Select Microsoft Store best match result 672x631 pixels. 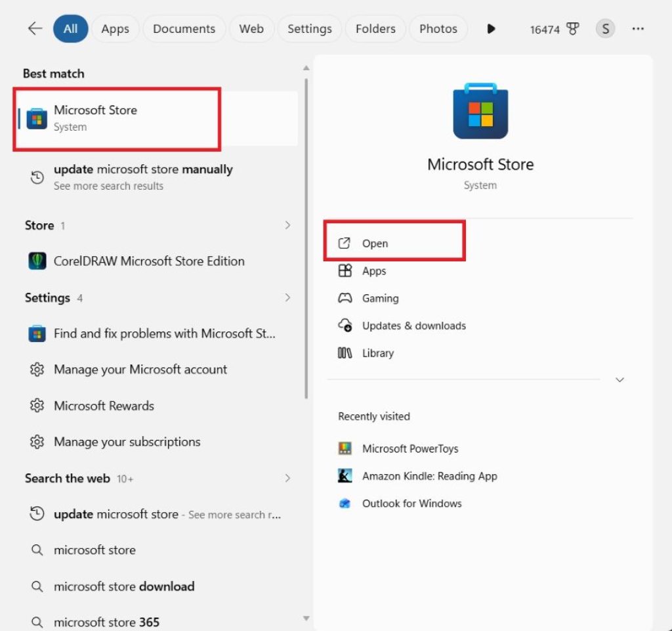tap(156, 119)
